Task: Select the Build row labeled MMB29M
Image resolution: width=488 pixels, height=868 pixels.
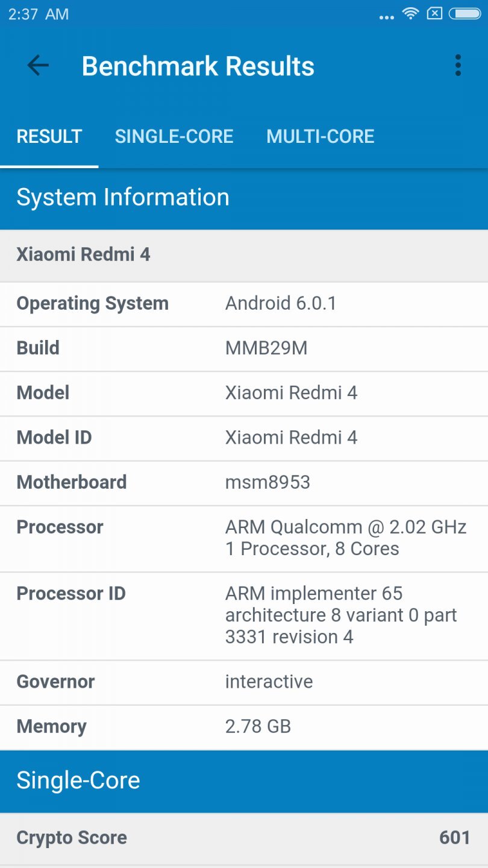Action: [x=244, y=348]
